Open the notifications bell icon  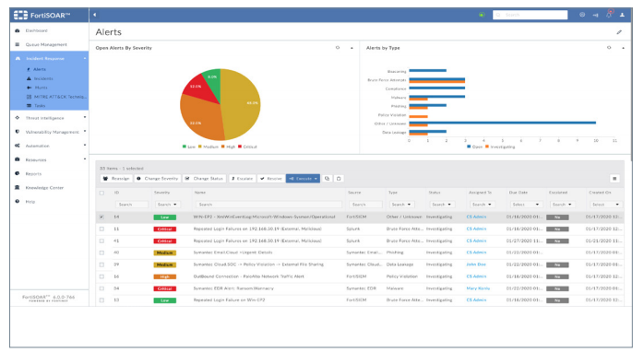pyautogui.click(x=609, y=15)
